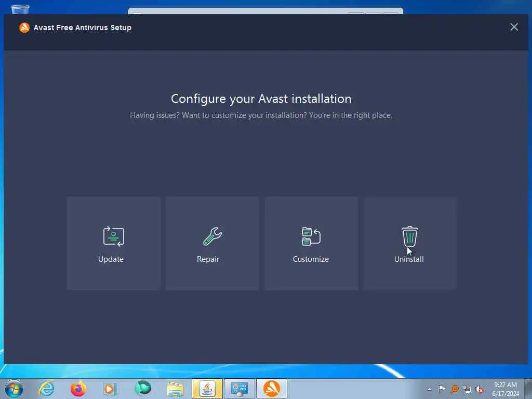Click the Avast logo in title bar

[24, 28]
